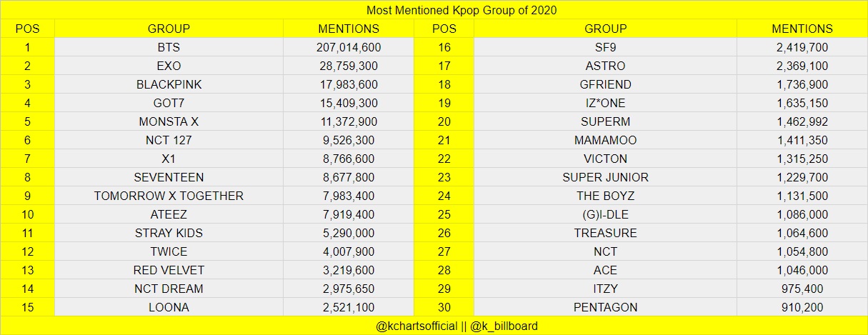Click the (G)I-DLE group cell

tap(605, 214)
